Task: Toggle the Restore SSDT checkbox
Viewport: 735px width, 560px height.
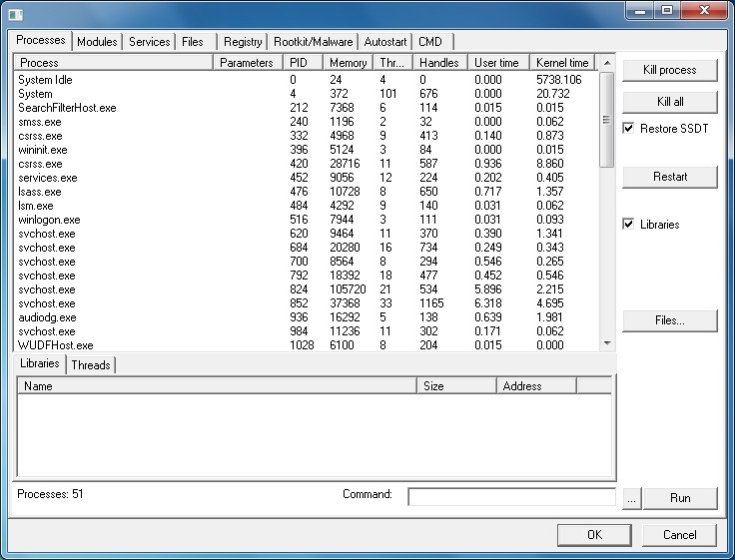Action: (629, 129)
